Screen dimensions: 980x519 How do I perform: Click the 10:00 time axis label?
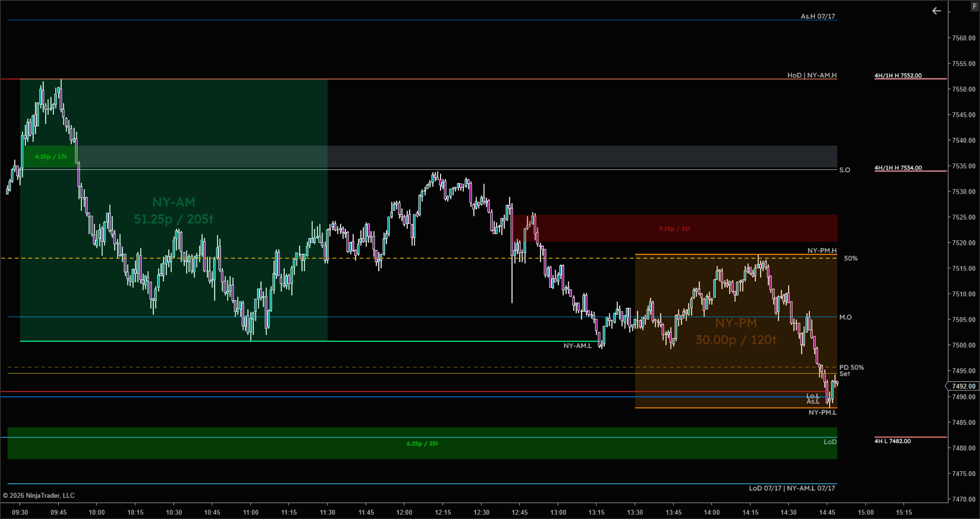97,512
